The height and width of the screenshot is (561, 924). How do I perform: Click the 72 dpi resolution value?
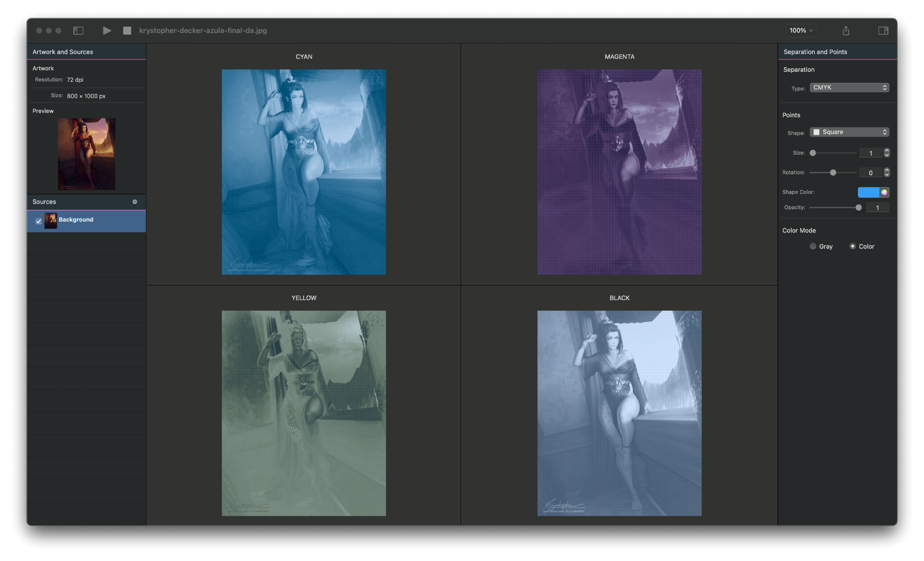click(x=75, y=80)
